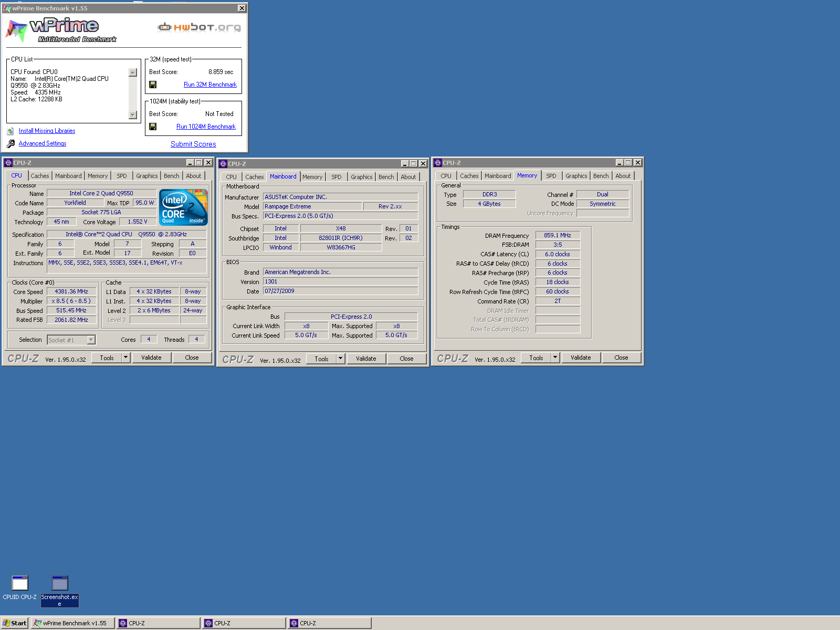
Task: Open About tab in Memory CPU-Z window
Action: [623, 176]
